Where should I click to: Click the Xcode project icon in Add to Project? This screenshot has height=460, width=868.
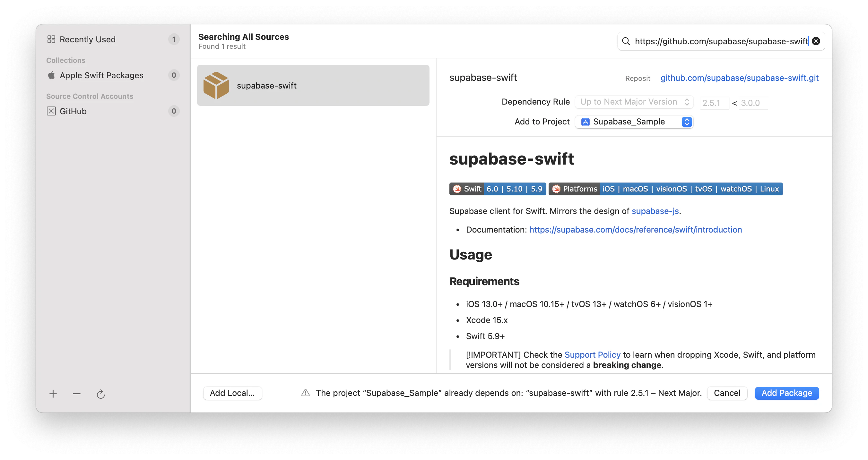tap(585, 122)
